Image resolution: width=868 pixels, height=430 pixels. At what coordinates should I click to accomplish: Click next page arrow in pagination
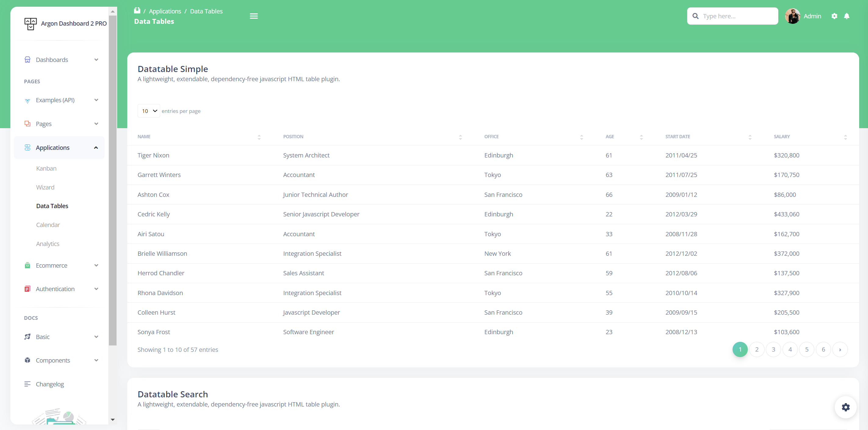(840, 349)
